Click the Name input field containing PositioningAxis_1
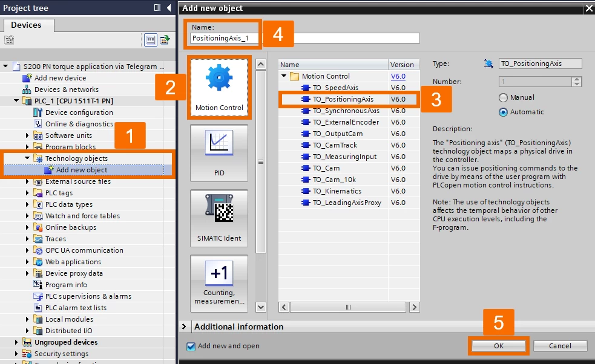This screenshot has height=364, width=595. pyautogui.click(x=305, y=38)
